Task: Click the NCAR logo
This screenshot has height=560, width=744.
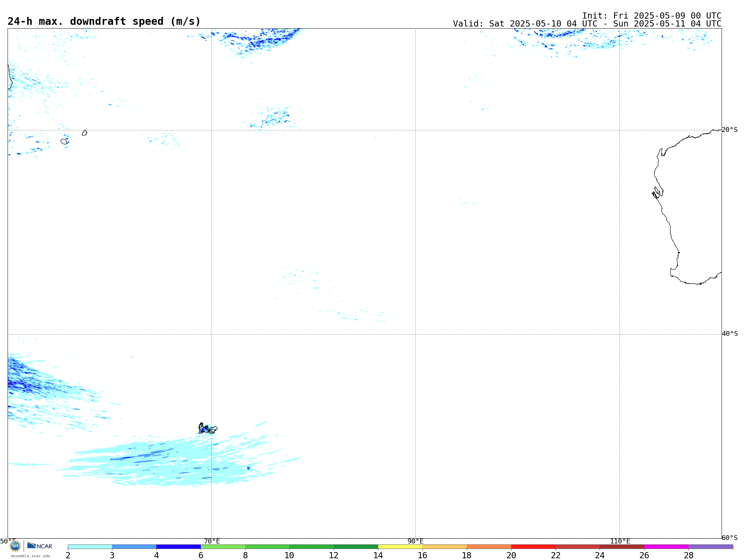Action: (x=40, y=546)
